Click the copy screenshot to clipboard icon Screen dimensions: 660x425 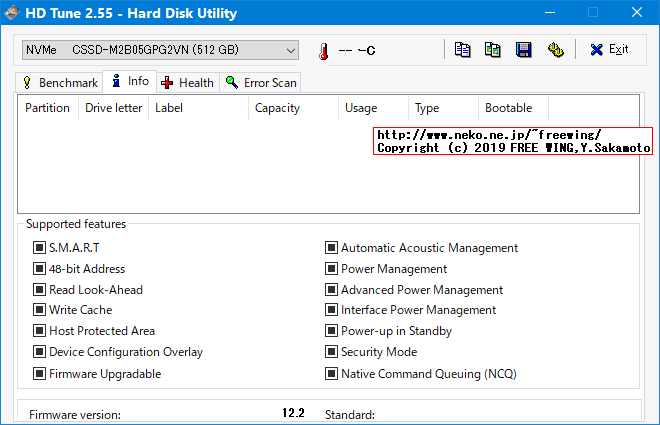[x=492, y=50]
